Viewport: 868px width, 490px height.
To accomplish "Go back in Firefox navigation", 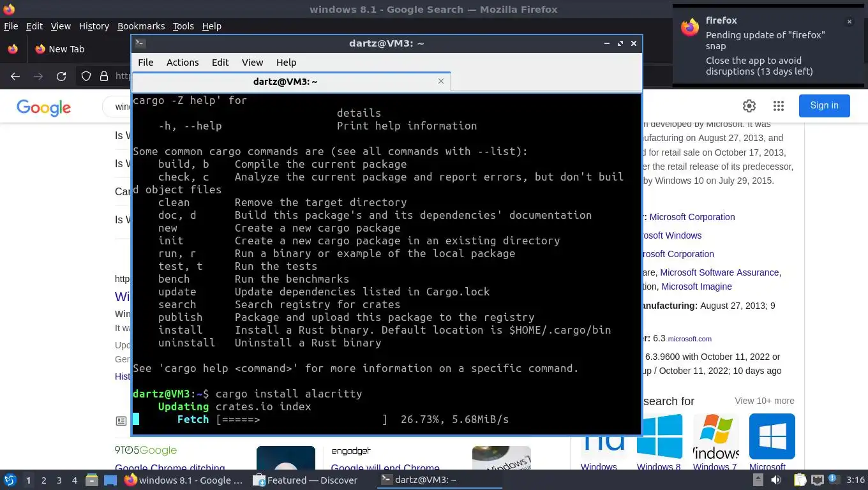I will (x=15, y=77).
